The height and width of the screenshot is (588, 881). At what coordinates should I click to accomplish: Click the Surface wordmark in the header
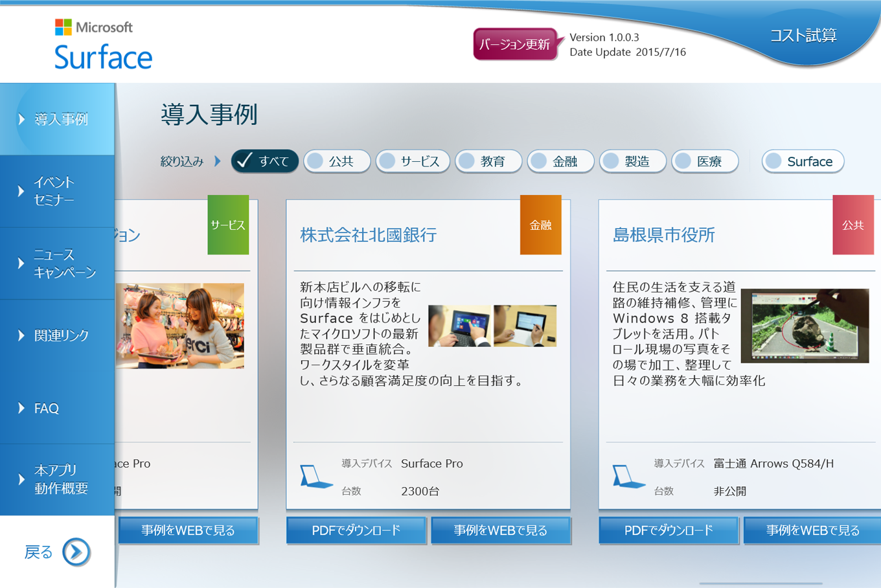[104, 57]
